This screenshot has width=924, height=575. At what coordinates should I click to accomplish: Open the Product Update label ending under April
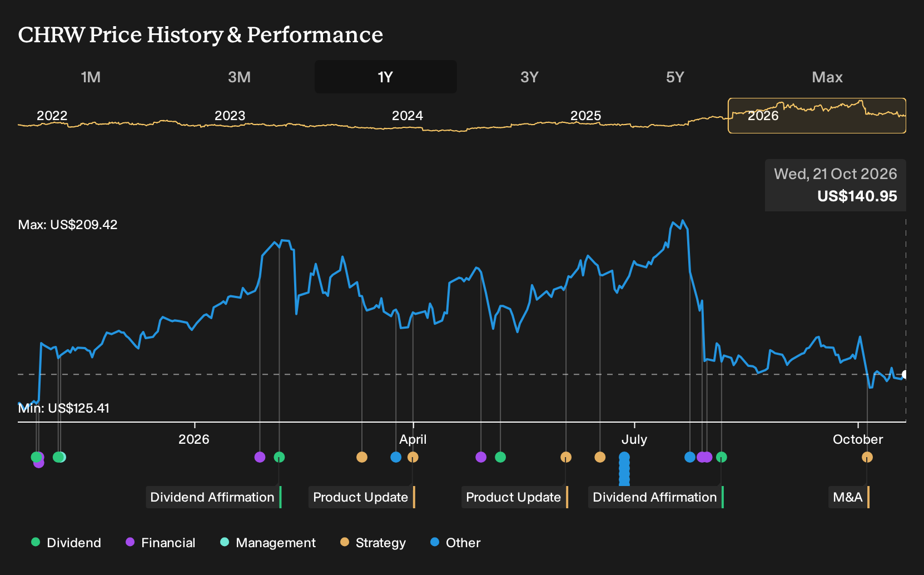point(362,497)
